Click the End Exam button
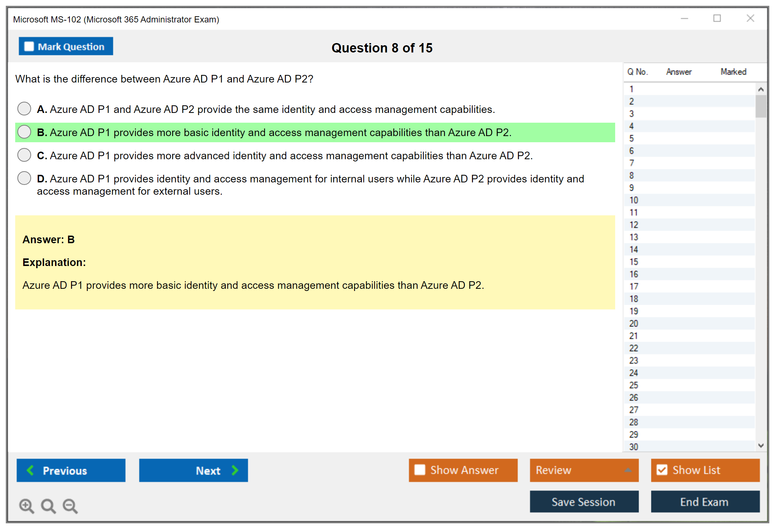Image resolution: width=778 pixels, height=532 pixels. click(x=705, y=502)
